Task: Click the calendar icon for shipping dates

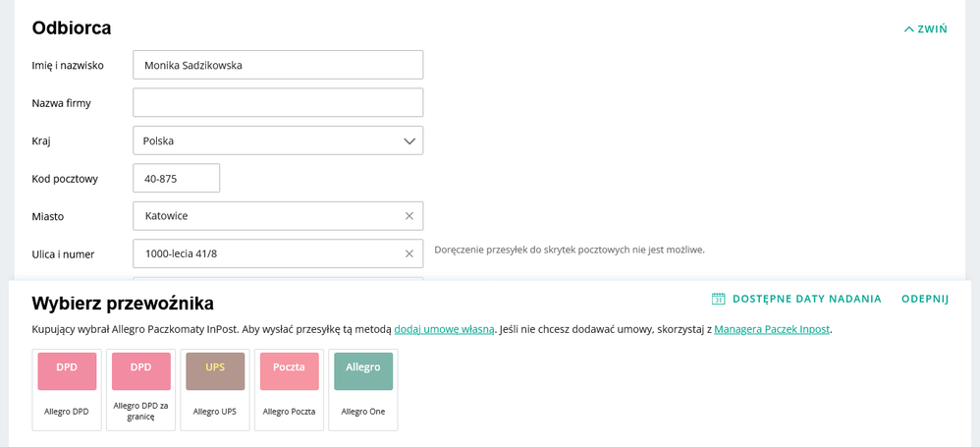Action: pyautogui.click(x=718, y=299)
